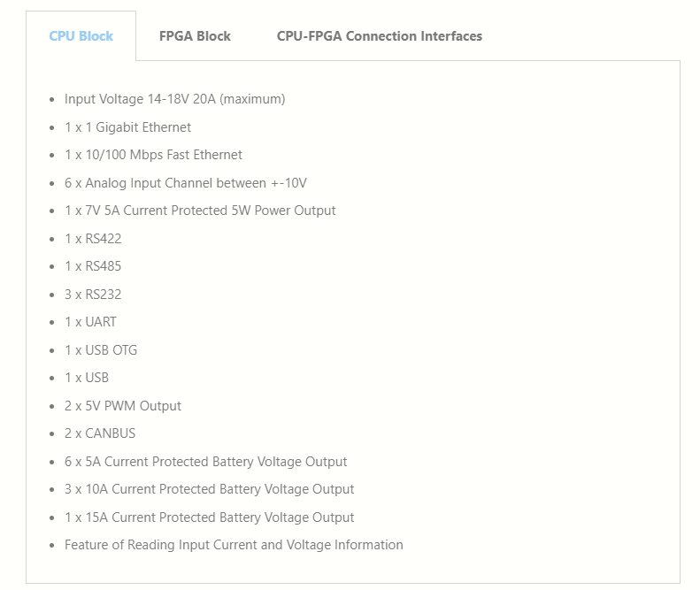Click the 6 x Analog Input Channel item
The image size is (700, 590).
click(x=186, y=183)
